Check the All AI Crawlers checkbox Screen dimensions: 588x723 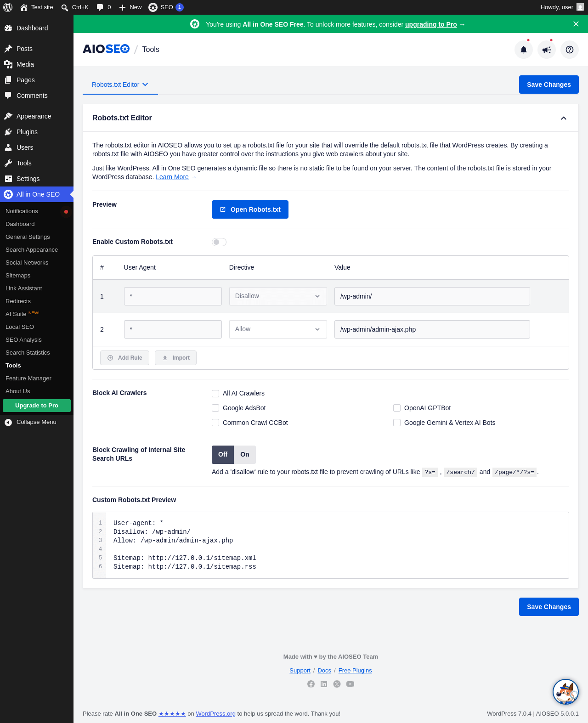pos(215,394)
